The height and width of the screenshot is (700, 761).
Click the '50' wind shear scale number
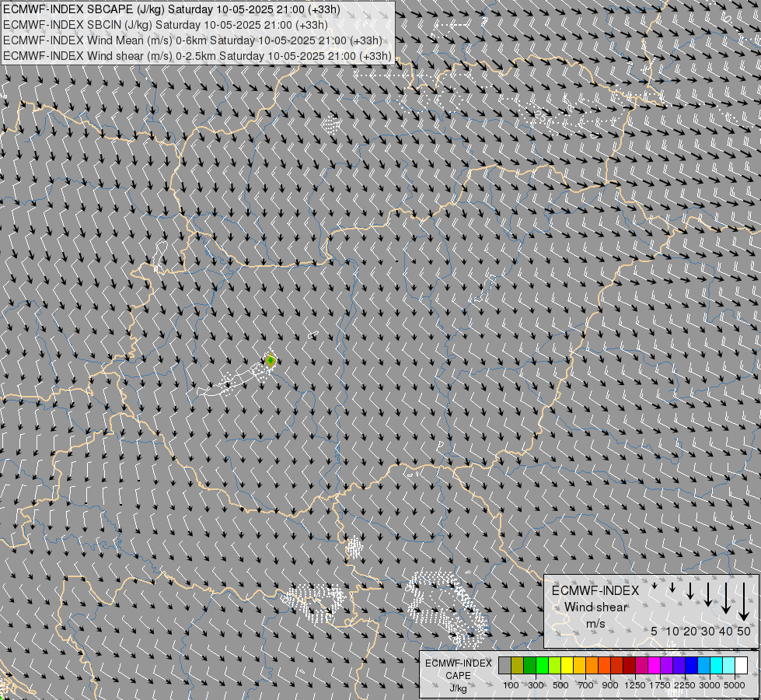(x=744, y=631)
